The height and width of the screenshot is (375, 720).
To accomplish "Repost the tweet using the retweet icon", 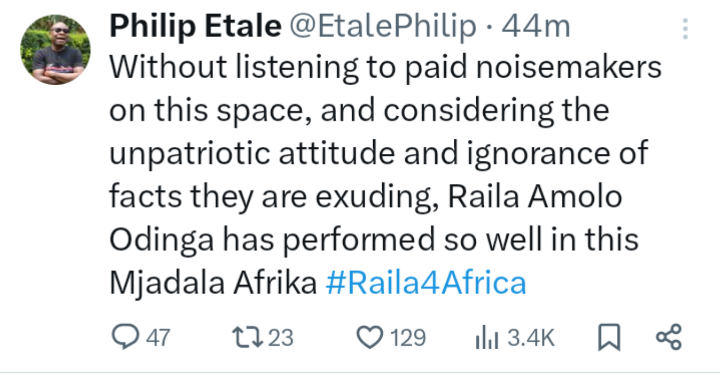I will pyautogui.click(x=247, y=337).
